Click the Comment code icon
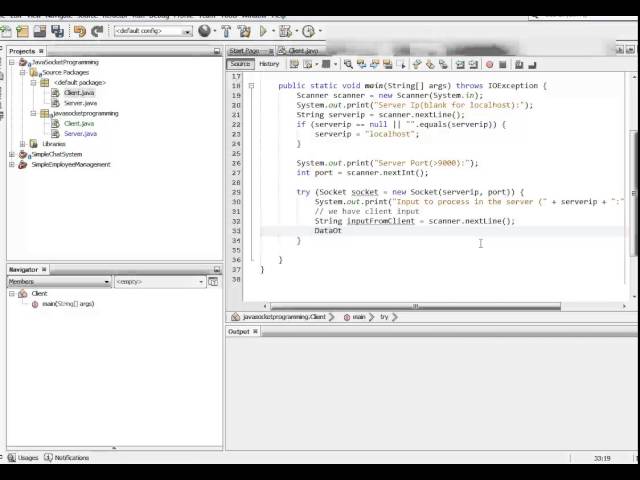The width and height of the screenshot is (640, 480). tap(519, 64)
